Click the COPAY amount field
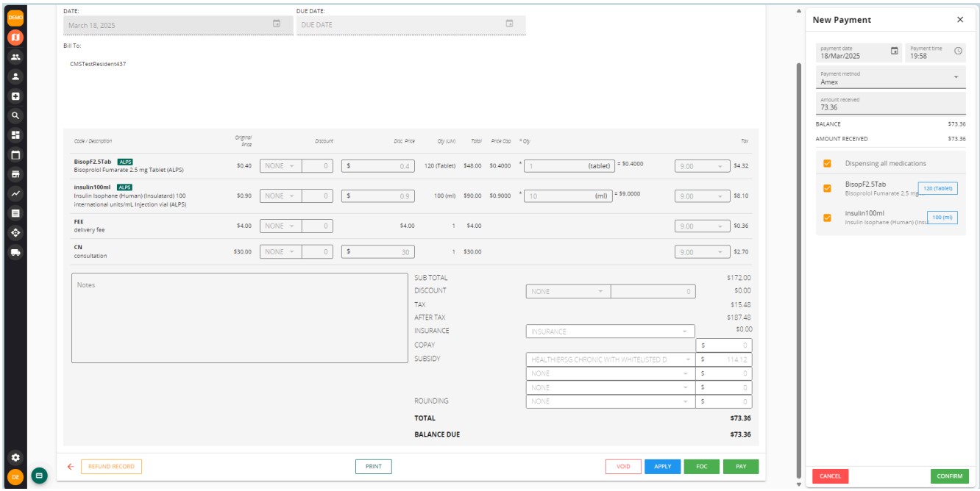Image resolution: width=980 pixels, height=491 pixels. pos(724,345)
